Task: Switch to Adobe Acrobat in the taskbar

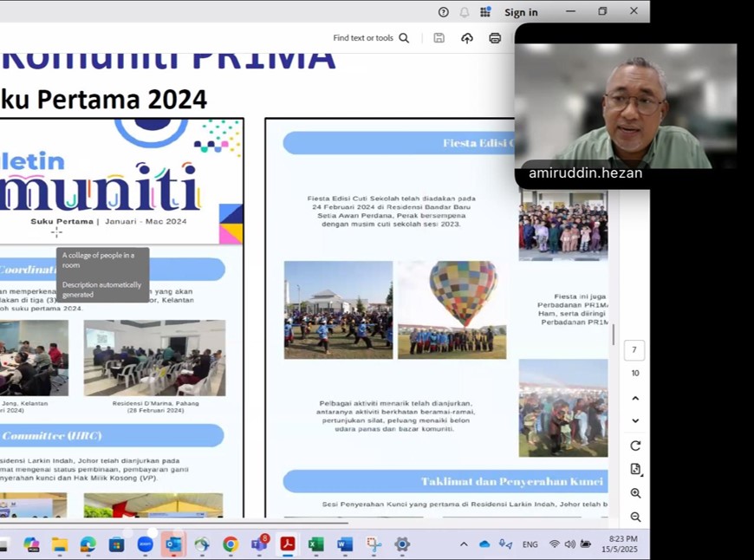Action: (x=288, y=544)
